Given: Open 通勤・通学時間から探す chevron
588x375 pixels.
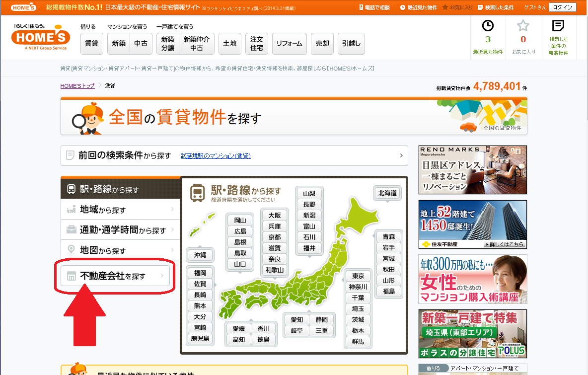Looking at the screenshot, I should coord(172,230).
